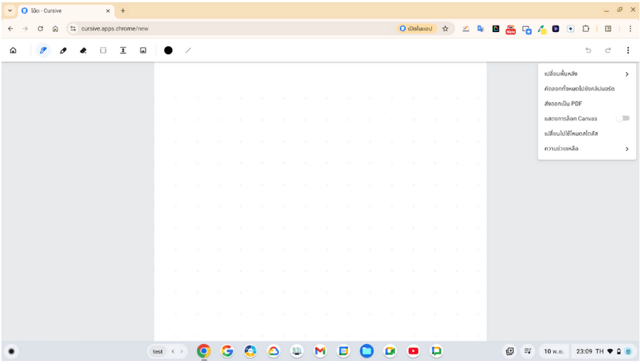This screenshot has height=364, width=640.
Task: Choose the Selection marquee tool
Action: point(103,51)
